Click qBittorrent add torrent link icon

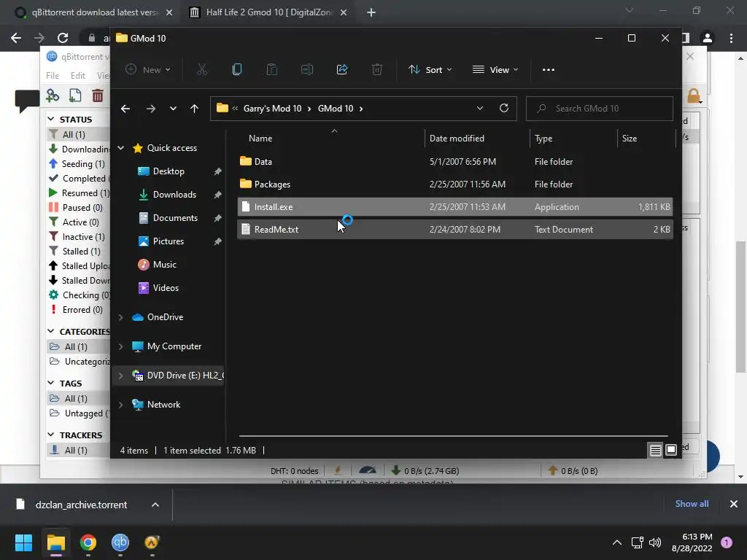(x=53, y=96)
